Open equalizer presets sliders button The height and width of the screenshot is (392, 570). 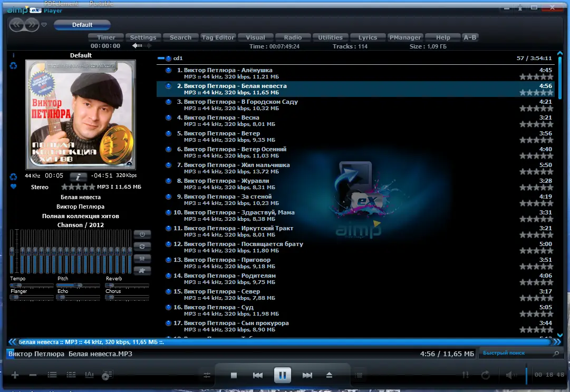pyautogui.click(x=142, y=258)
